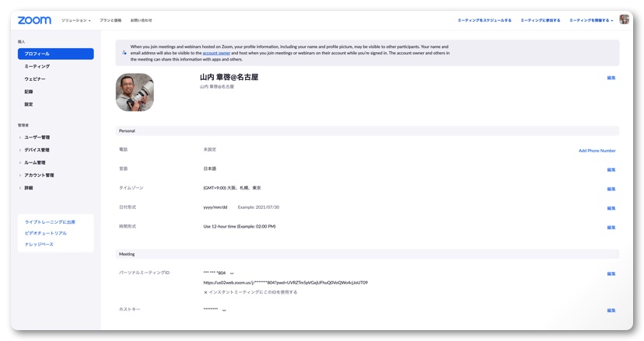Click ミーティングをスケジュールする

click(484, 20)
